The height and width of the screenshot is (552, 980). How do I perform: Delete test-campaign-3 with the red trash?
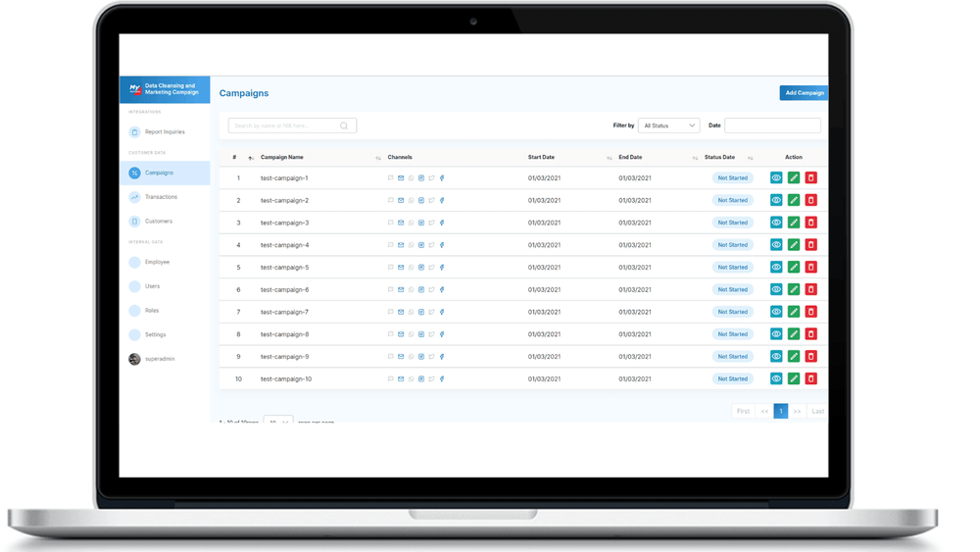click(x=810, y=223)
